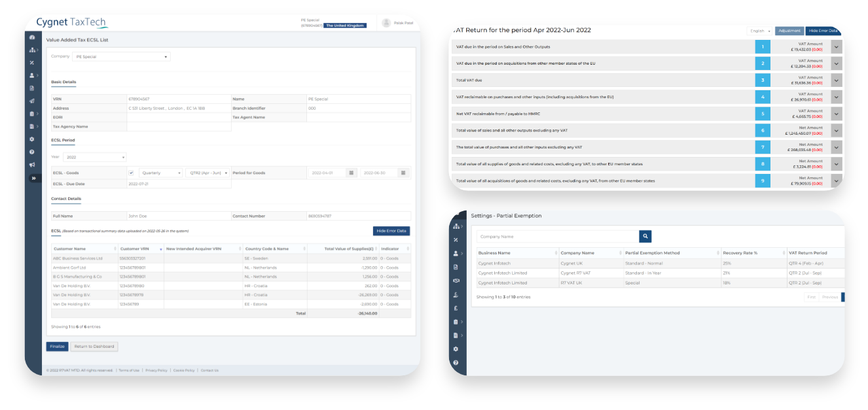Open the dashboard gauge icon in ECSL sidebar

(32, 37)
